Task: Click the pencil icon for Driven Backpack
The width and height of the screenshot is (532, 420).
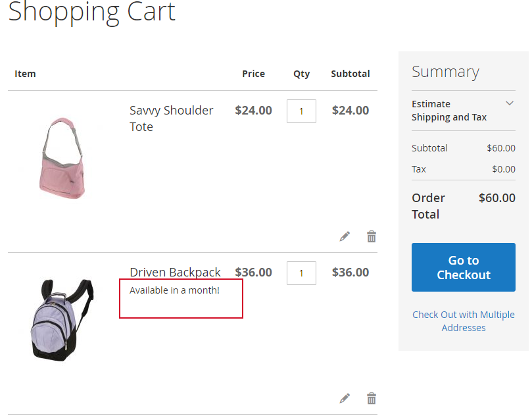Action: click(x=345, y=398)
